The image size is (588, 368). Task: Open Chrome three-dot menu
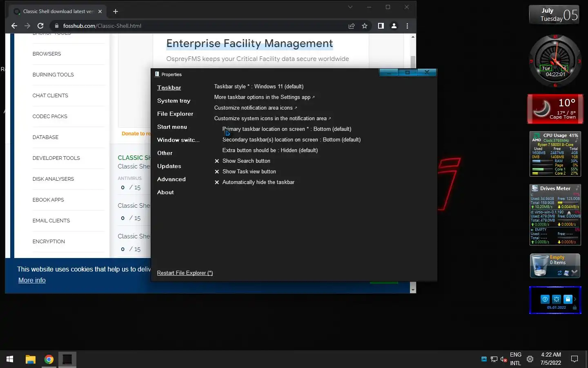tap(407, 26)
